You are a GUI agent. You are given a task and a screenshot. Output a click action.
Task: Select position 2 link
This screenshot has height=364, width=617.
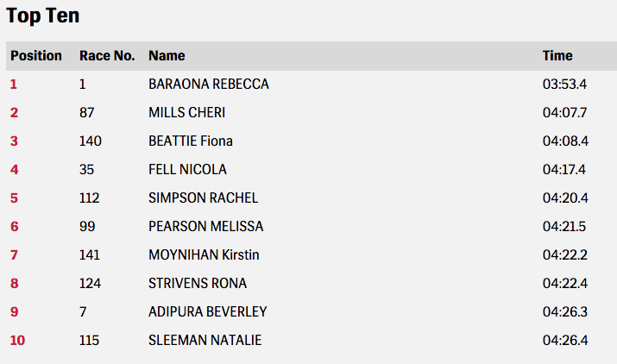(x=14, y=113)
